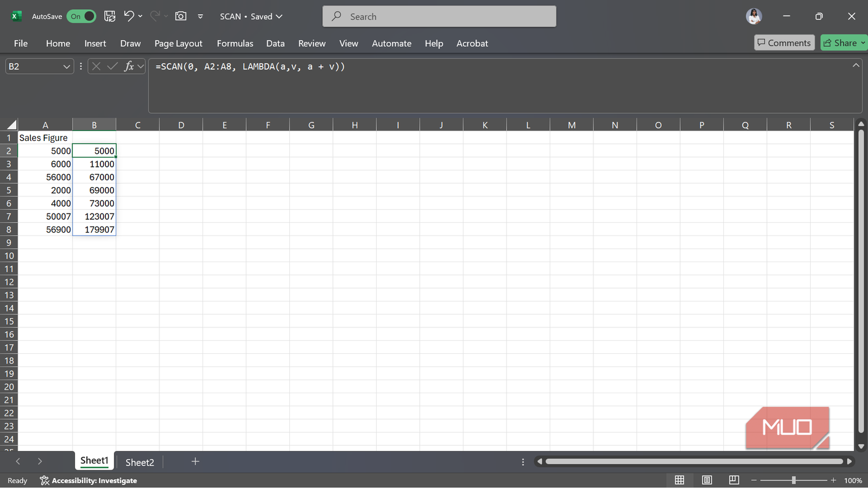The image size is (868, 488).
Task: Go to previous sheet using left arrow
Action: pos(18,462)
